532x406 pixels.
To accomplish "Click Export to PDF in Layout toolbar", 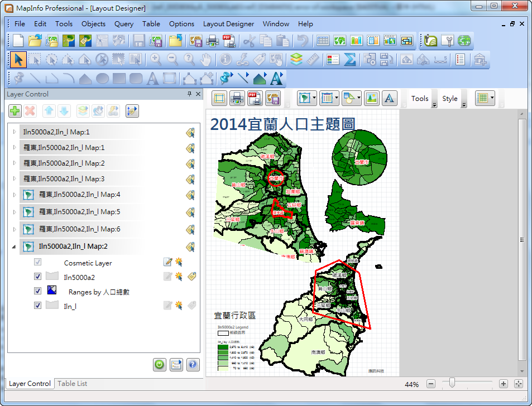I will coord(255,99).
